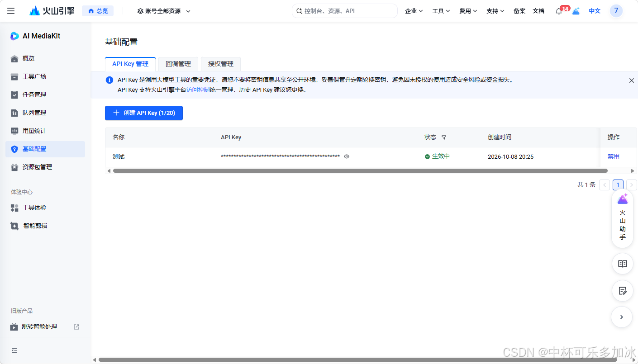Screen dimensions: 638x364
Task: Click the Volcano Engine (火山引擎) logo
Action: pyautogui.click(x=52, y=11)
